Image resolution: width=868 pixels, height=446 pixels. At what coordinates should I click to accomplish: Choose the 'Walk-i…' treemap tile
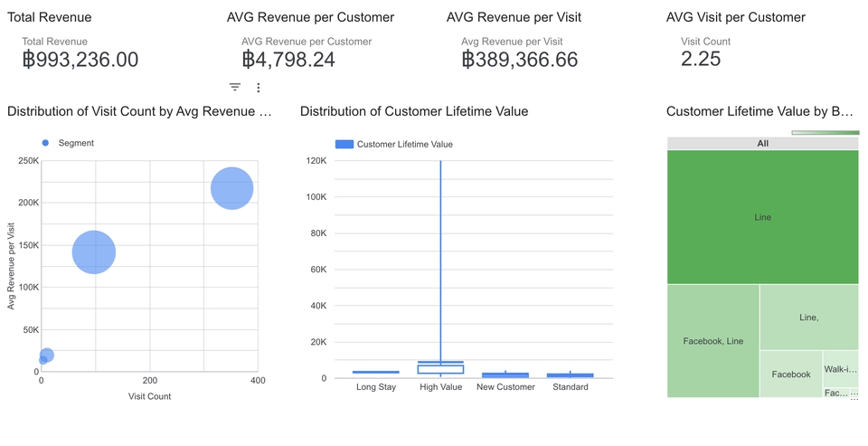click(840, 369)
